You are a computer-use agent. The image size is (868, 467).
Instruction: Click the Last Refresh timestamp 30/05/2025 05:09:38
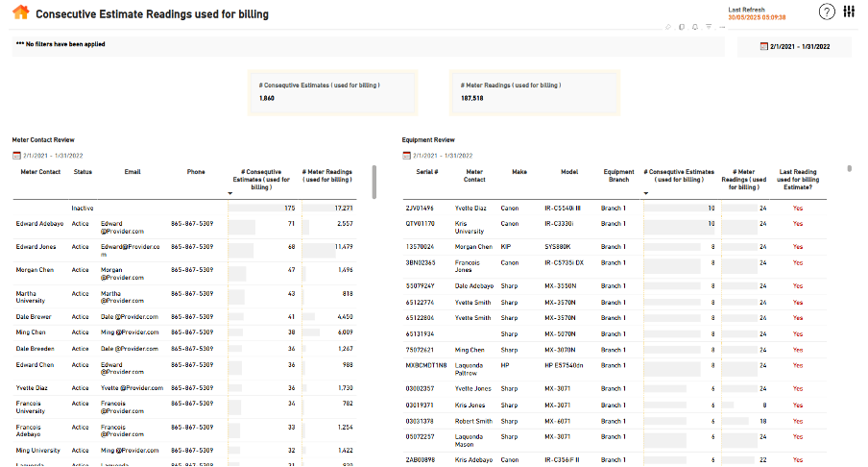tap(757, 17)
